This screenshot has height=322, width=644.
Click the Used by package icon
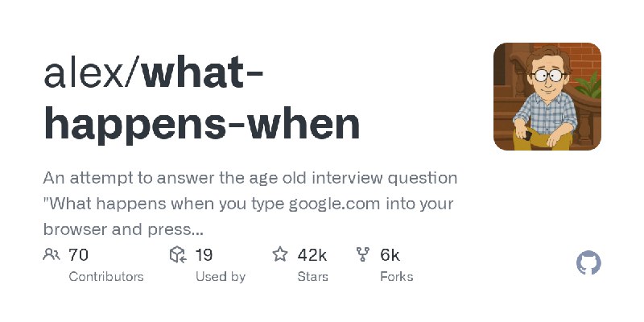(x=178, y=255)
